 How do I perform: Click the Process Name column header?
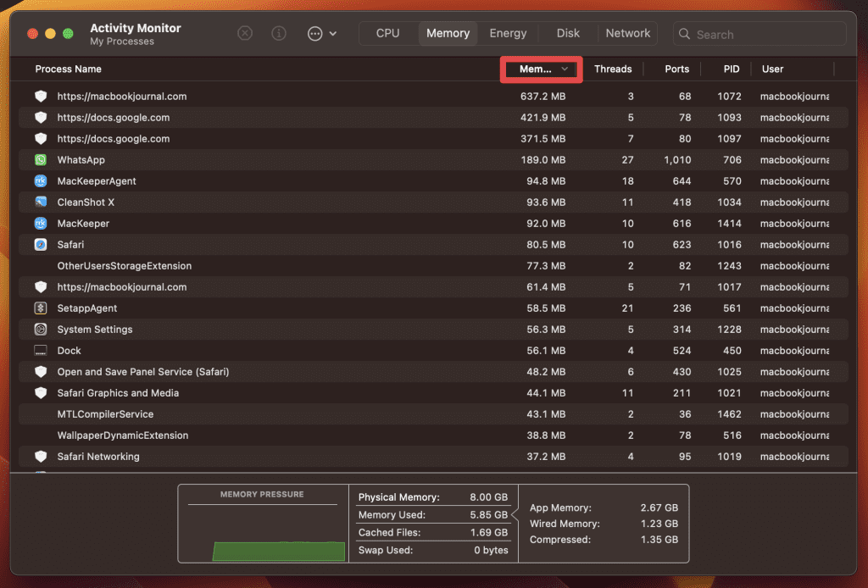(69, 69)
